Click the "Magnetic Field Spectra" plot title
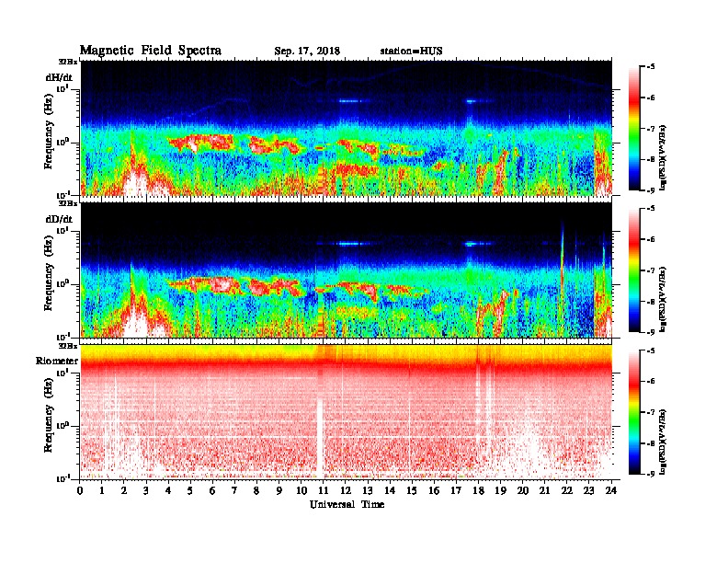 [x=151, y=51]
